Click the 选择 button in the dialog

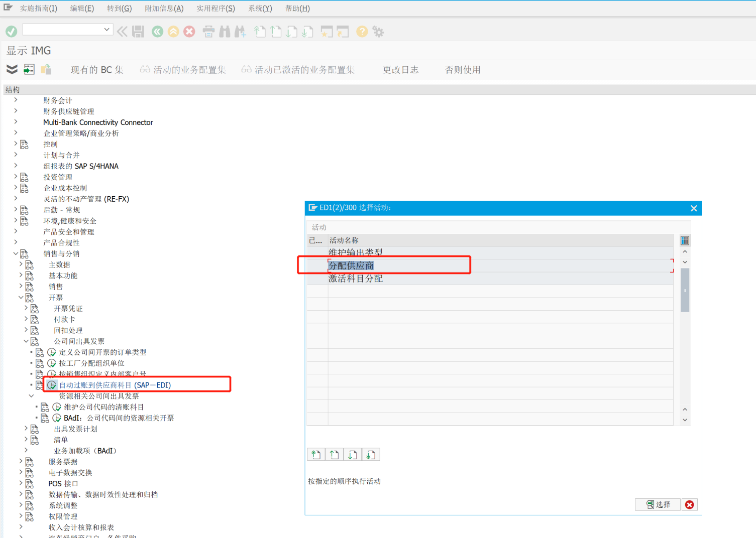(658, 504)
